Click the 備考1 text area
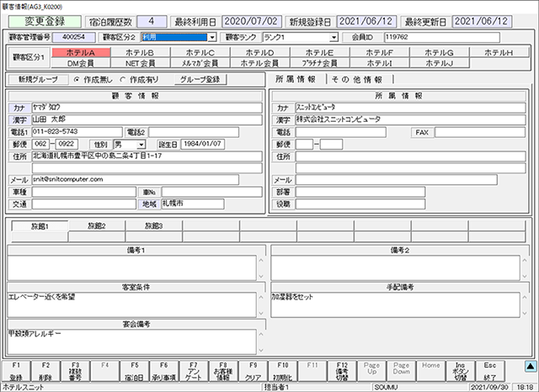 [x=132, y=268]
